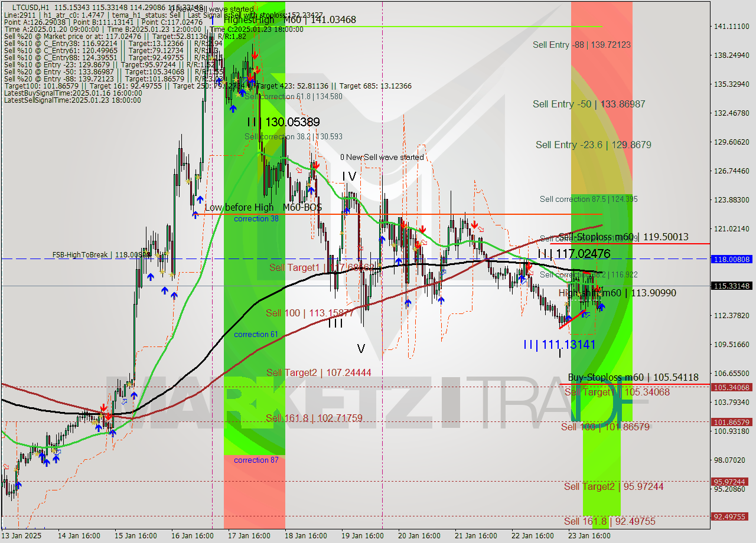Click Sell correction 38.2 | 130.593 label
756x543 pixels.
click(294, 136)
